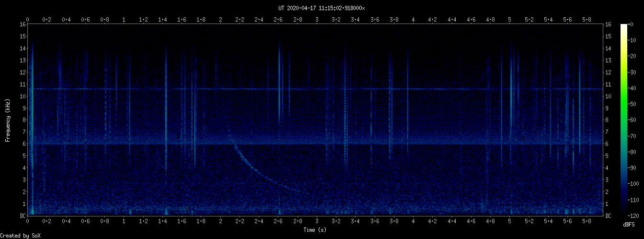Click the "Time (s)" axis label

click(316, 230)
